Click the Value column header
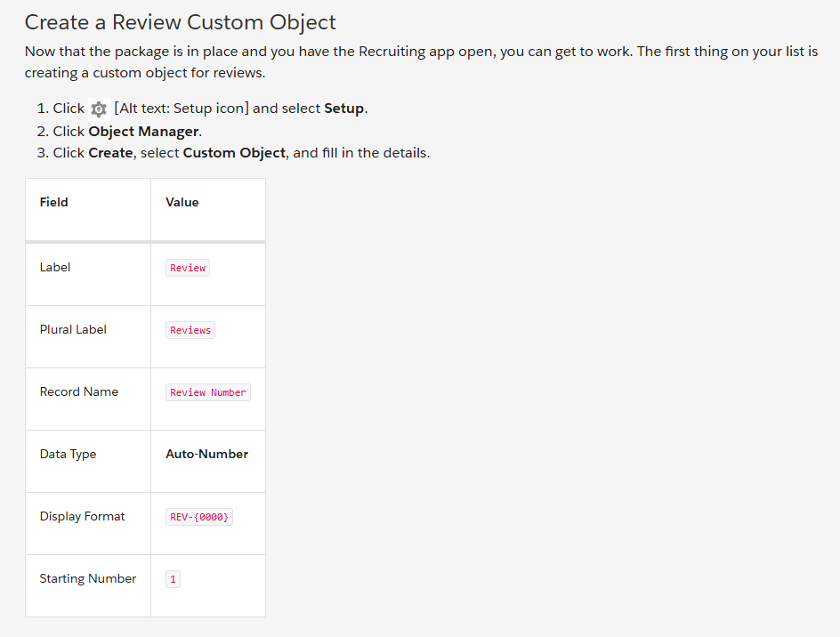This screenshot has width=840, height=637. pos(182,203)
